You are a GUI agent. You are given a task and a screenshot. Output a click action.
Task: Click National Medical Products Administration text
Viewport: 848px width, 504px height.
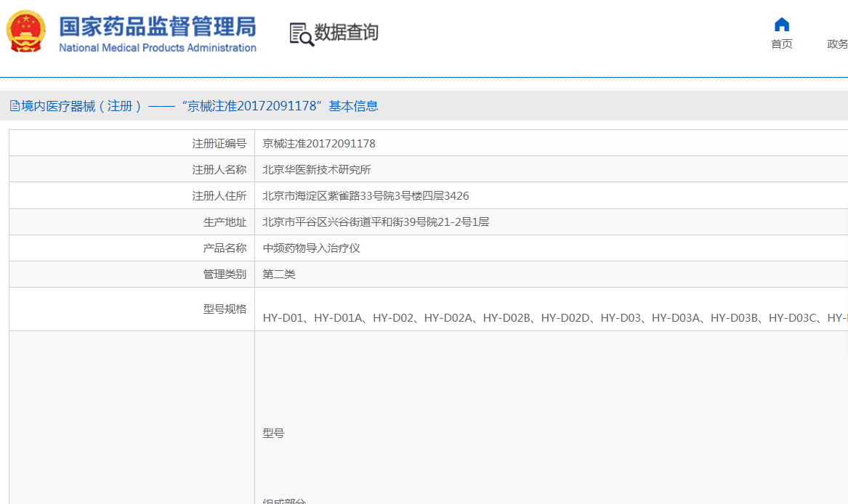158,48
